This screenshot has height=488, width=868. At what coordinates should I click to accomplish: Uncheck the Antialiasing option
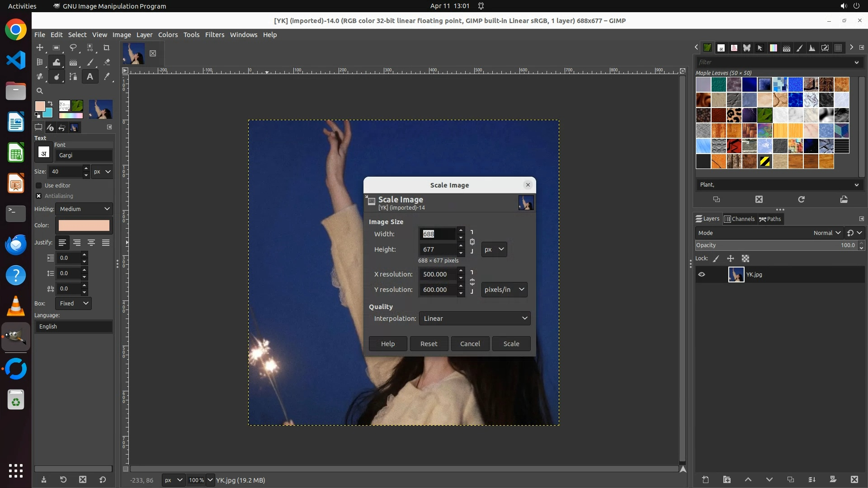click(39, 196)
